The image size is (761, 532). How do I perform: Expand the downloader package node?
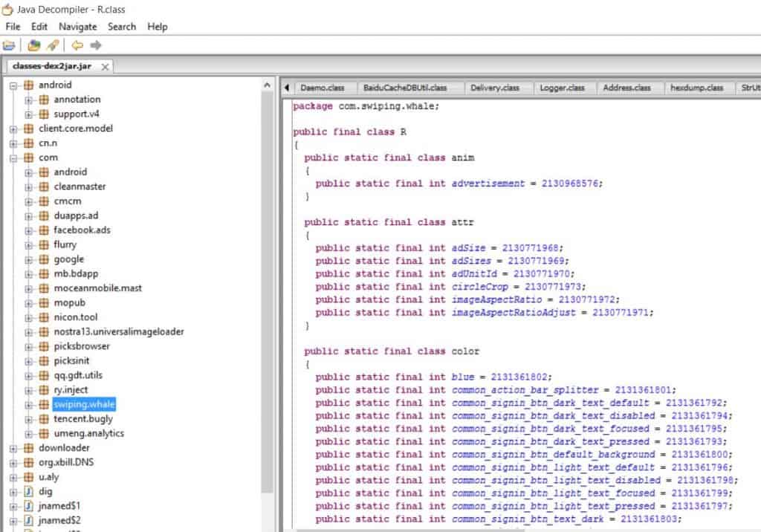pyautogui.click(x=13, y=449)
